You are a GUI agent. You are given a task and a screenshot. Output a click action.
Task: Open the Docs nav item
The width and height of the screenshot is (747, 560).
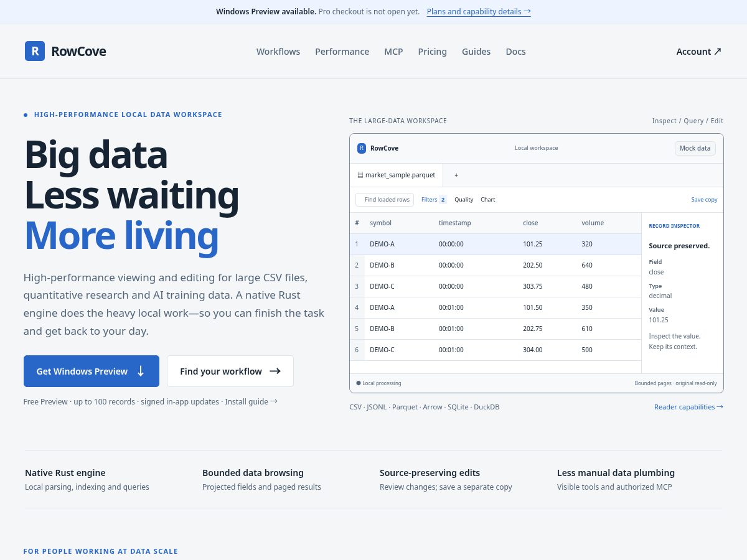[515, 52]
